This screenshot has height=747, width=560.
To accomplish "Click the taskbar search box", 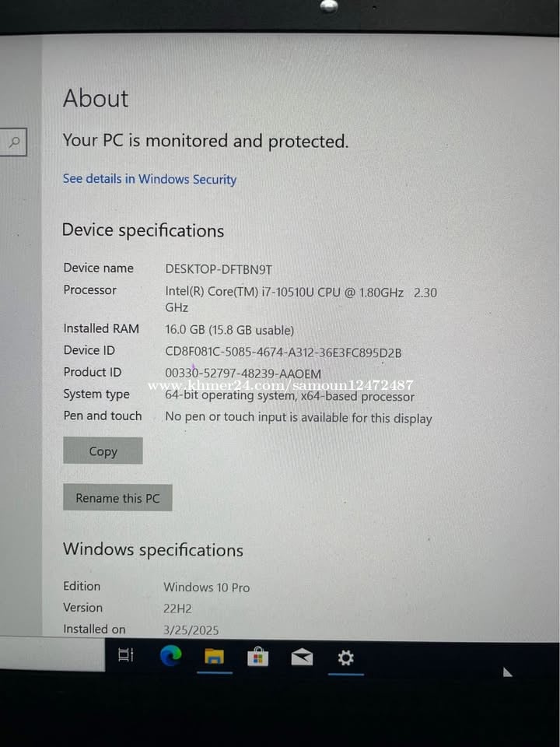I will pos(52,654).
